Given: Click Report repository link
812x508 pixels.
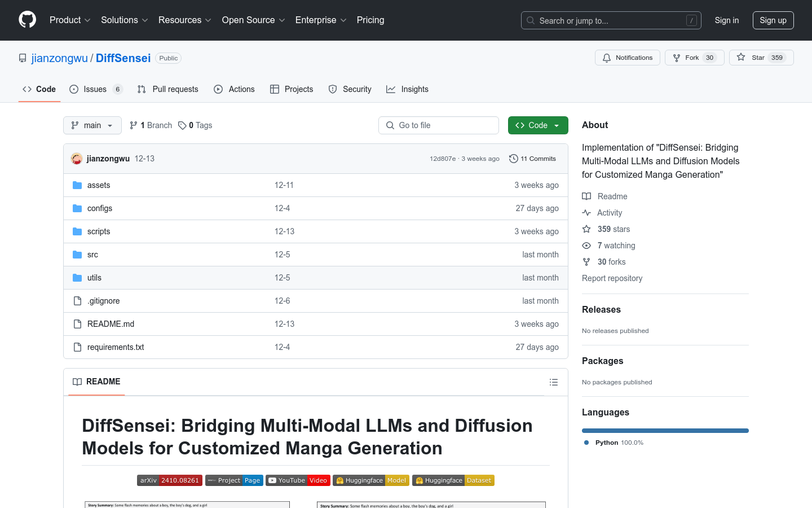Looking at the screenshot, I should coord(612,278).
